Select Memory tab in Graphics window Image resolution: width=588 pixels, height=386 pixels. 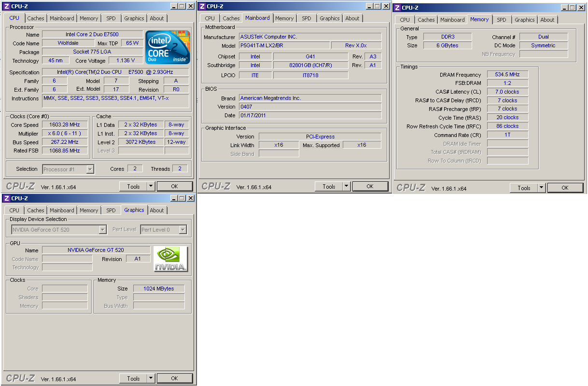pos(89,210)
